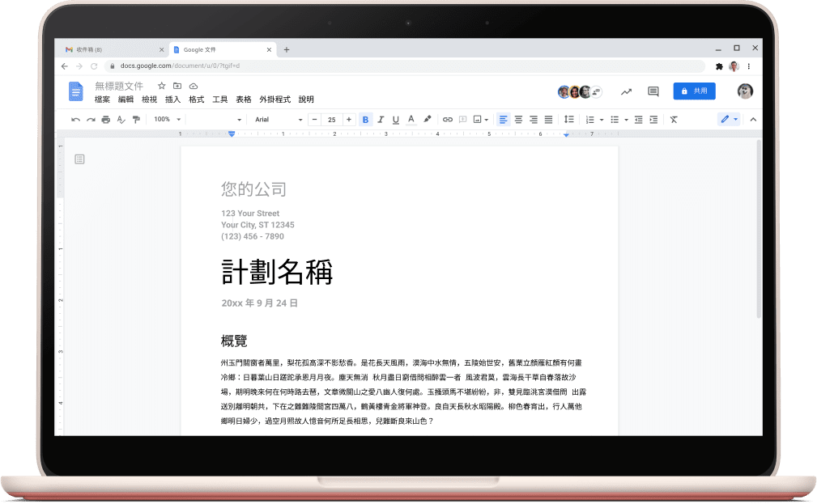Set center text alignment

(x=518, y=120)
